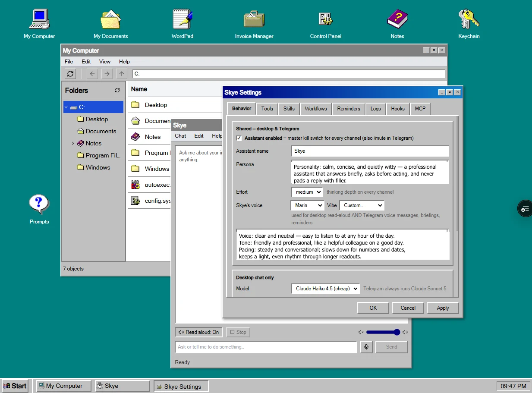Screen dimensions: 532x393
Task: Expand Notes node in folder tree
Action: tap(73, 143)
